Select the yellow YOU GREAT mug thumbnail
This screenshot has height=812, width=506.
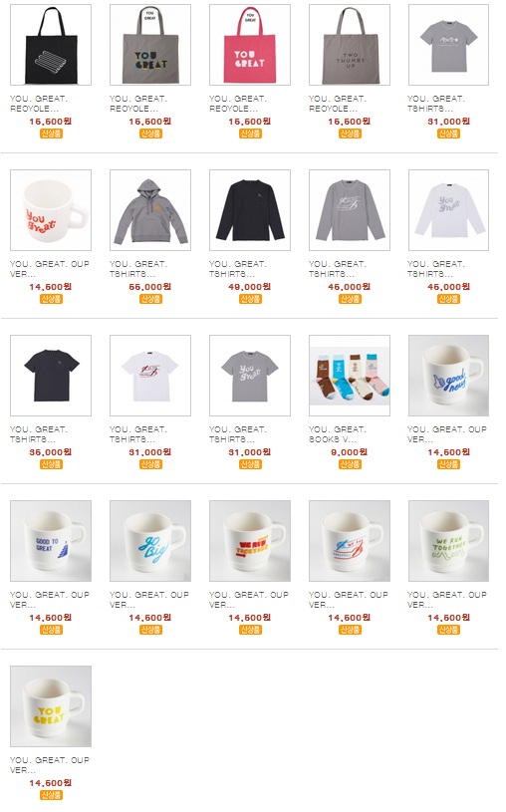(x=51, y=706)
